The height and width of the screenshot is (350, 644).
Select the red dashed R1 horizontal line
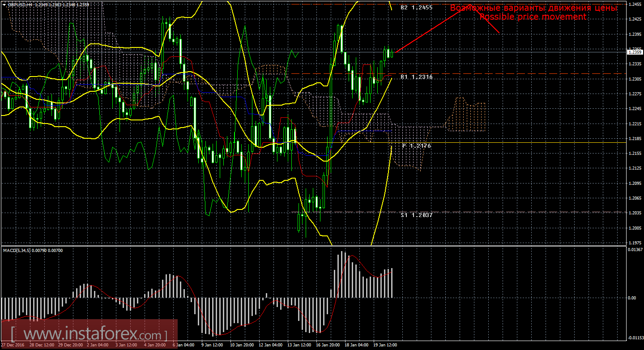456,73
